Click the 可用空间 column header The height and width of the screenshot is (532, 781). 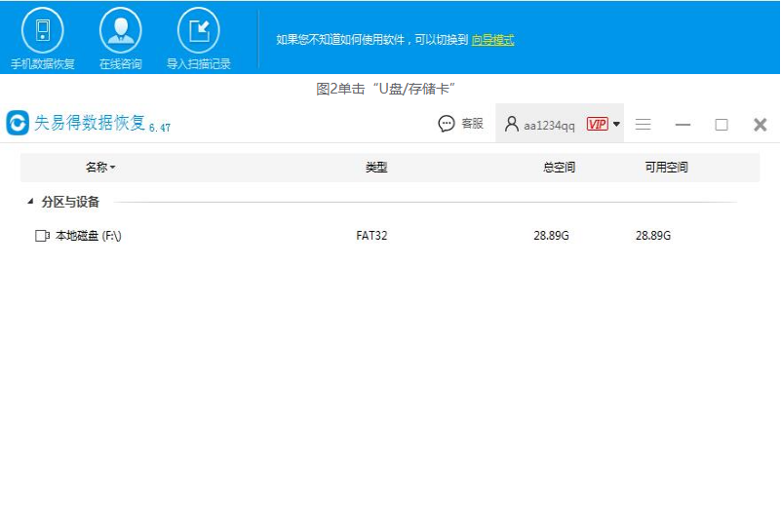(666, 168)
